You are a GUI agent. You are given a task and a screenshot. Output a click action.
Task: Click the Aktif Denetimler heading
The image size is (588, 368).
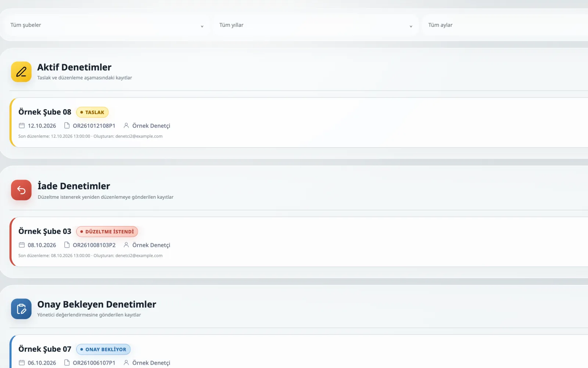pyautogui.click(x=74, y=67)
